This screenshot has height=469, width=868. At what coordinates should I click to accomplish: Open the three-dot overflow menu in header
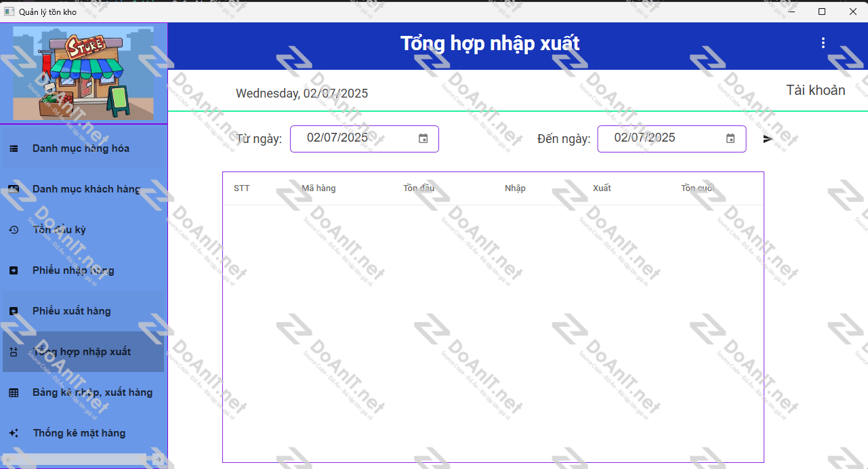coord(823,43)
